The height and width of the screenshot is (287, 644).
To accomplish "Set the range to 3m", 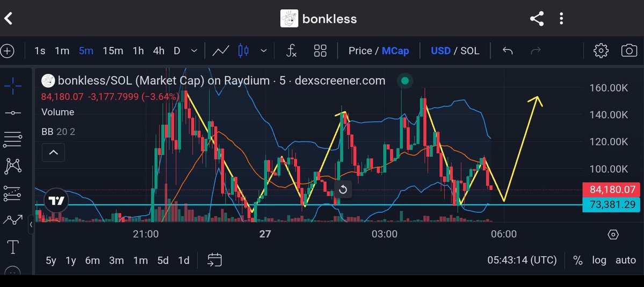I will point(117,260).
